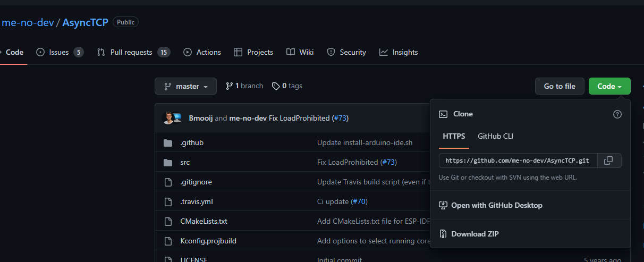
Task: Open the Projects tab
Action: [x=253, y=52]
